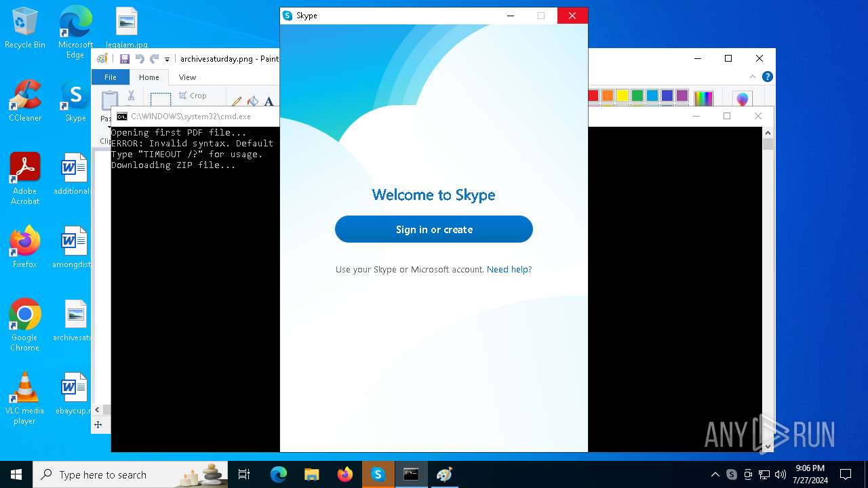Open Task View from the taskbar
The height and width of the screenshot is (488, 868).
click(244, 474)
